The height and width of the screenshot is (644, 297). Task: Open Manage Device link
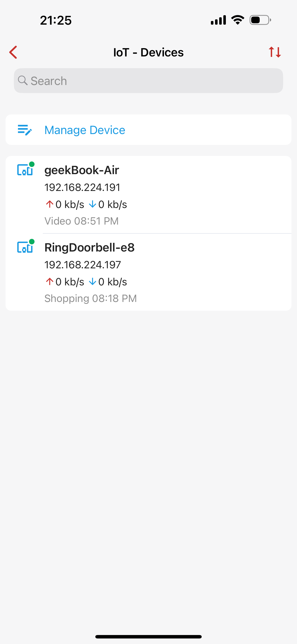pyautogui.click(x=85, y=130)
